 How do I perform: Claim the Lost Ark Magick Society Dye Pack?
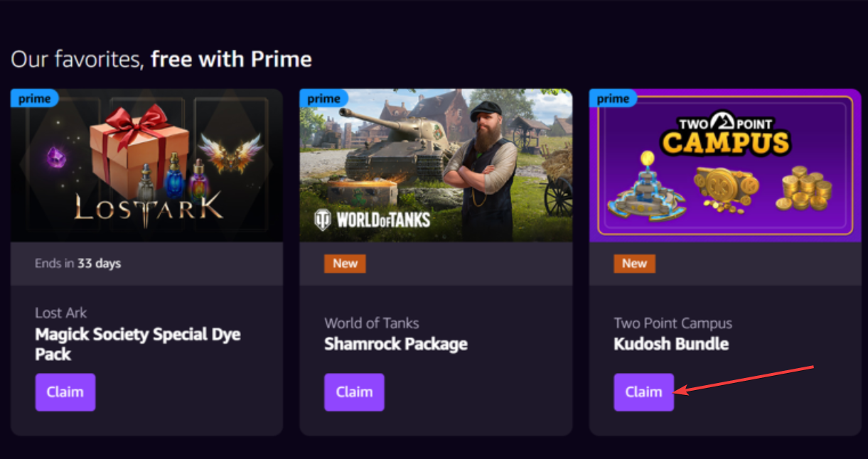pos(65,392)
